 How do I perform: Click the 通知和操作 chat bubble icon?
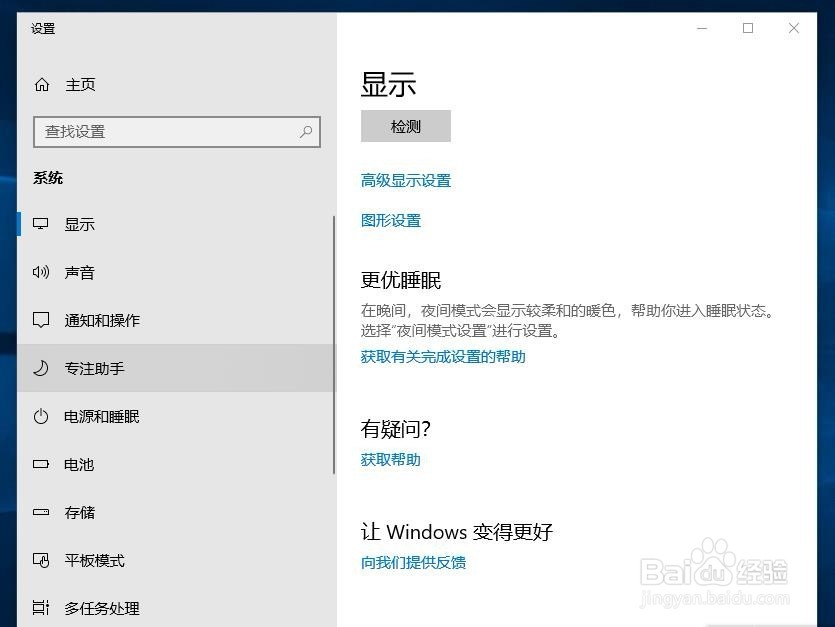[41, 320]
